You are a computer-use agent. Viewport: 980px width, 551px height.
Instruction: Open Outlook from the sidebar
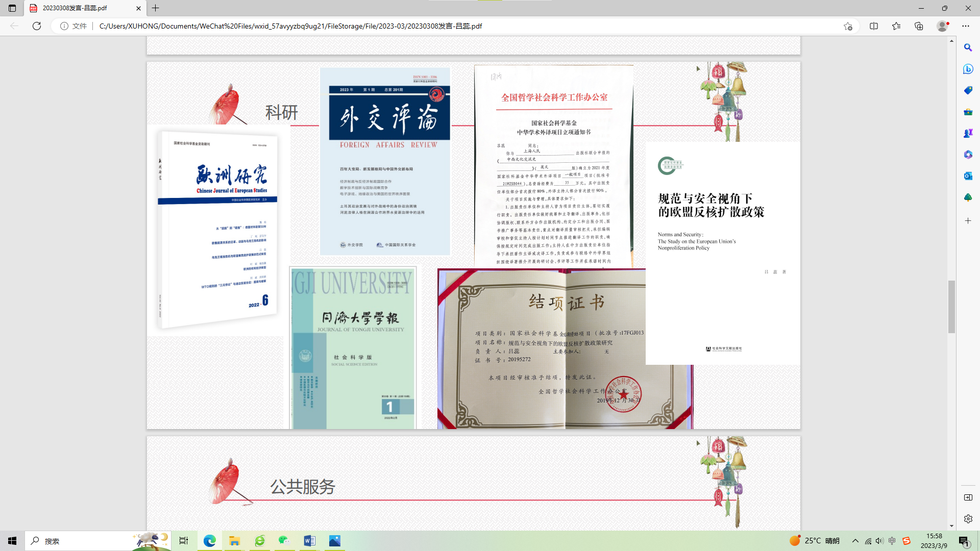click(x=968, y=176)
